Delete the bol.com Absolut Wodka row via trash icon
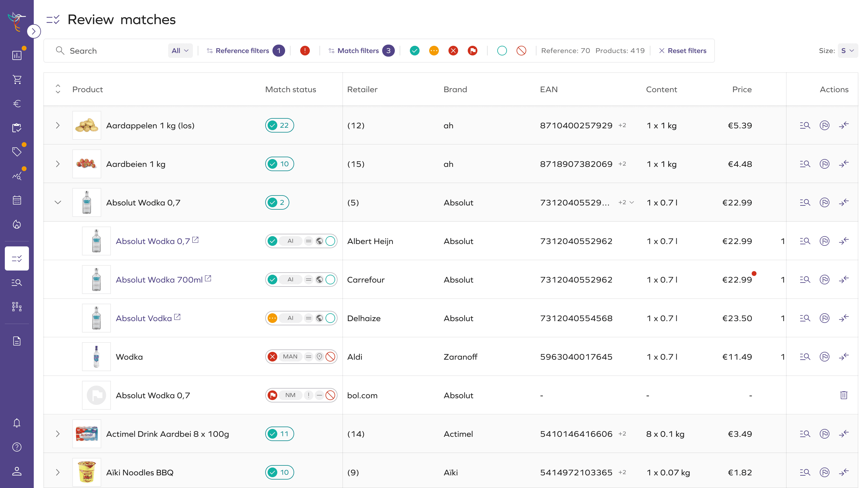868x488 pixels. tap(844, 396)
